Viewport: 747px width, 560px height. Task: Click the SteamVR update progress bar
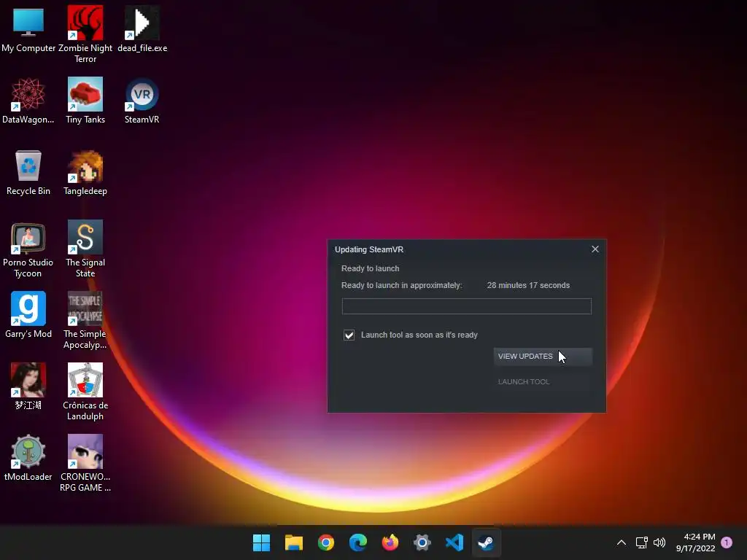tap(466, 306)
